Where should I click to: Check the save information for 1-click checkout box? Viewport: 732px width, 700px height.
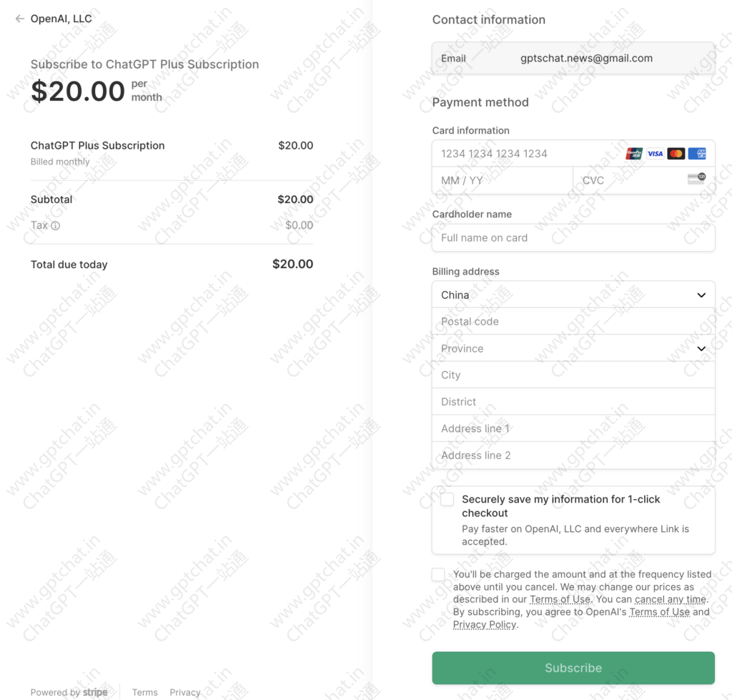coord(447,499)
